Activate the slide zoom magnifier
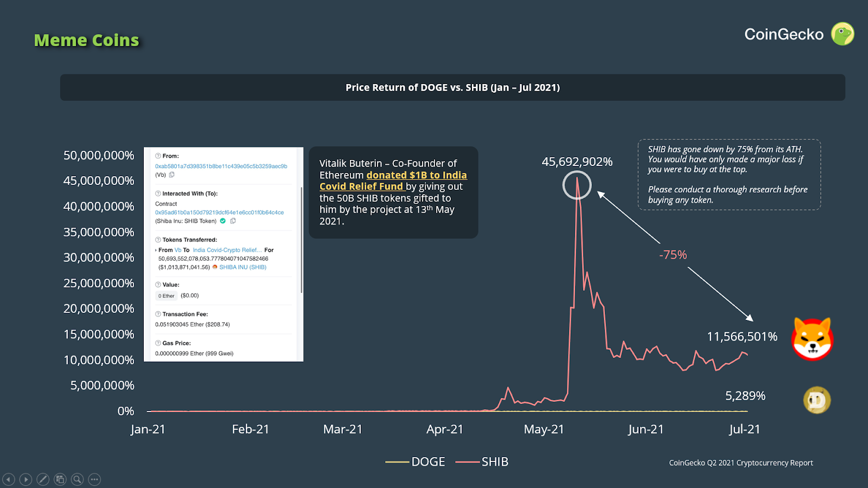 78,479
